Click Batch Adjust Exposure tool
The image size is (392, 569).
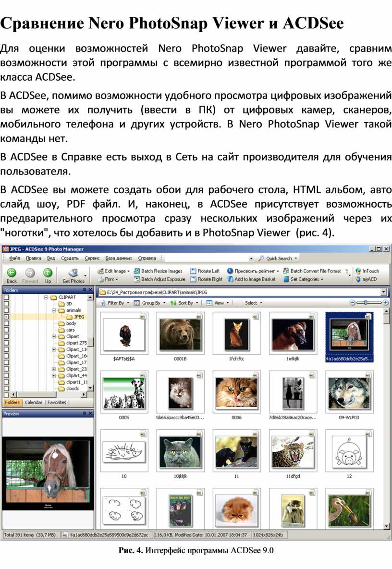(159, 279)
